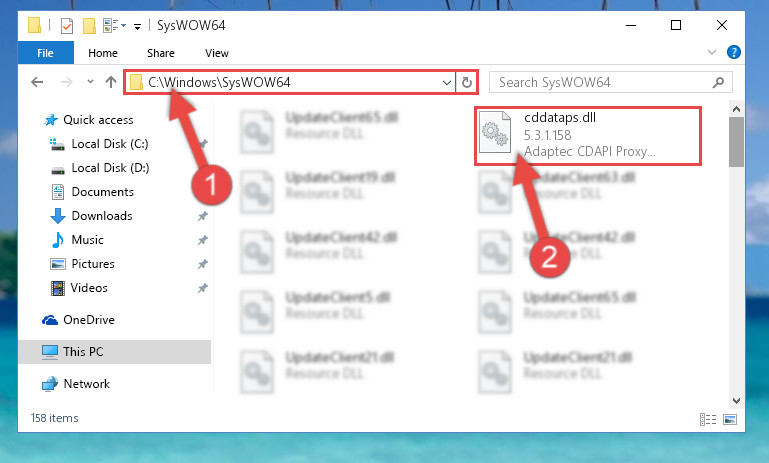Switch to the View ribbon tab
This screenshot has height=463, width=769.
point(217,53)
